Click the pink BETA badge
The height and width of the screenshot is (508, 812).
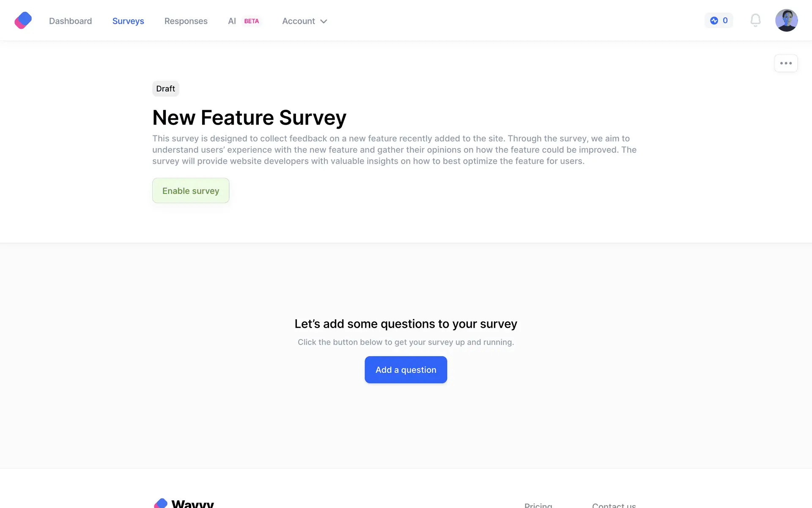tap(251, 21)
